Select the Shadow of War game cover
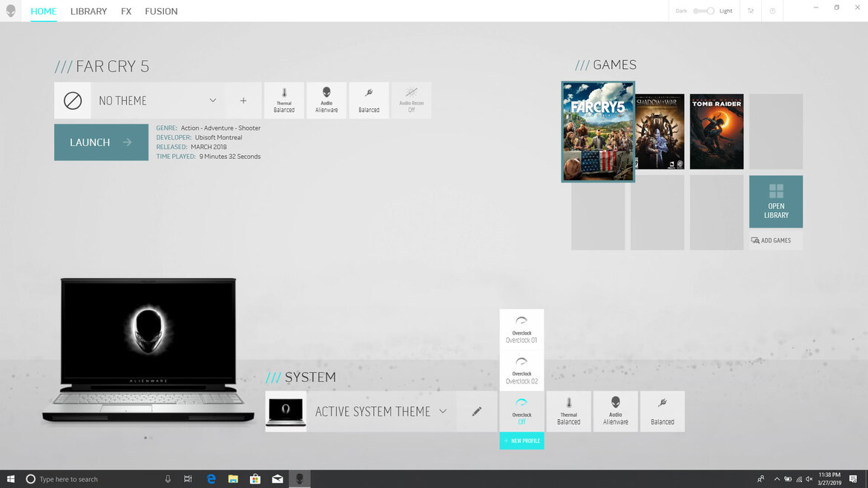868x488 pixels. point(659,132)
